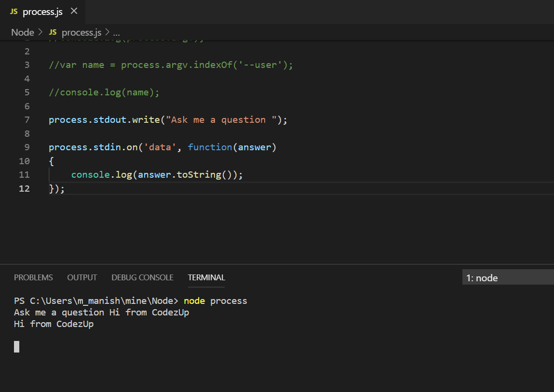This screenshot has height=392, width=554.
Task: Click the JS file icon in the breadcrumb bar
Action: pyautogui.click(x=53, y=32)
